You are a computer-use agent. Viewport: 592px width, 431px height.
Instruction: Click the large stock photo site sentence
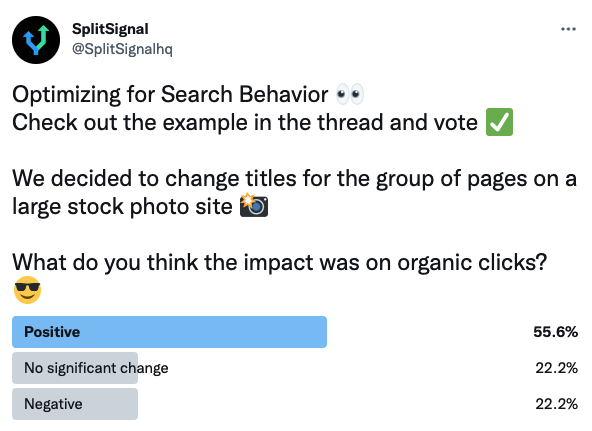[x=294, y=192]
